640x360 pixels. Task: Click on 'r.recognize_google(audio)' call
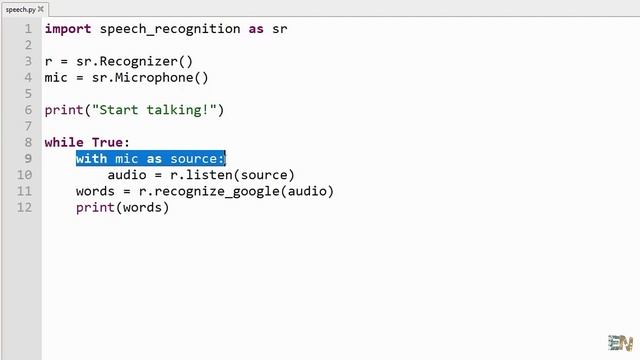tap(236, 191)
